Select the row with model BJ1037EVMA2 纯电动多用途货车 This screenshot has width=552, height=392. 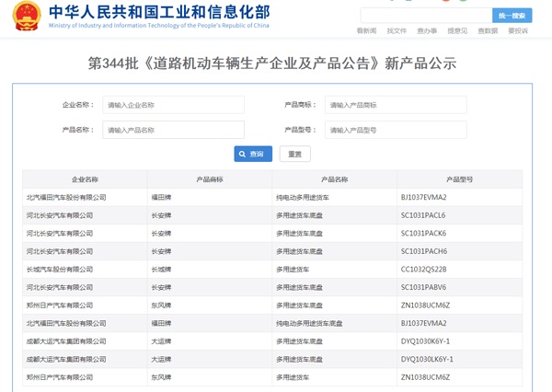click(x=272, y=197)
